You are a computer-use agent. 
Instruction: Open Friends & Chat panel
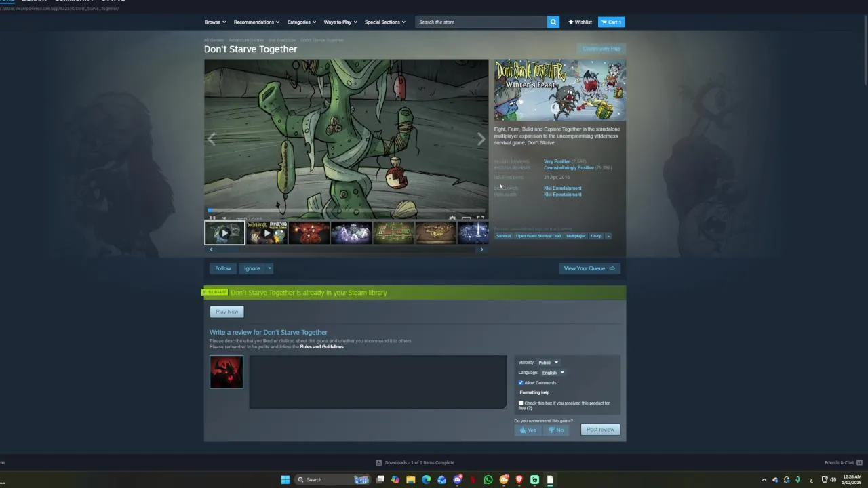(842, 462)
